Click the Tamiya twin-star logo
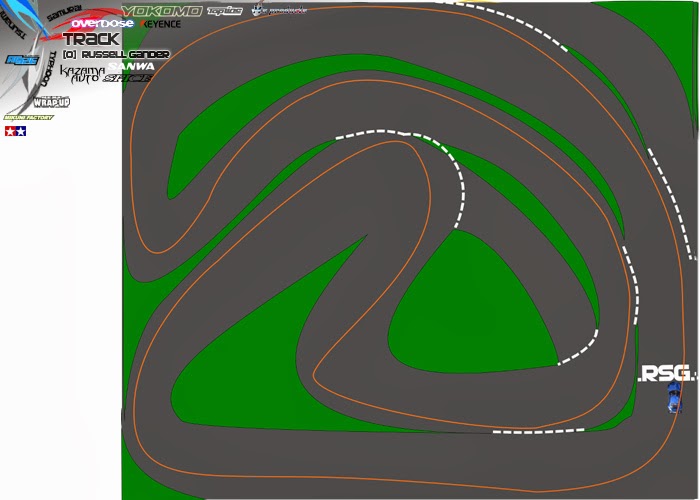700x500 pixels. click(x=16, y=131)
